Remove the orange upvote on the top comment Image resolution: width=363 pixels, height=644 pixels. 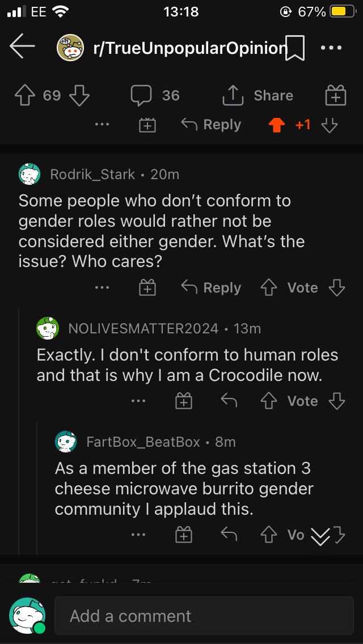pyautogui.click(x=277, y=125)
